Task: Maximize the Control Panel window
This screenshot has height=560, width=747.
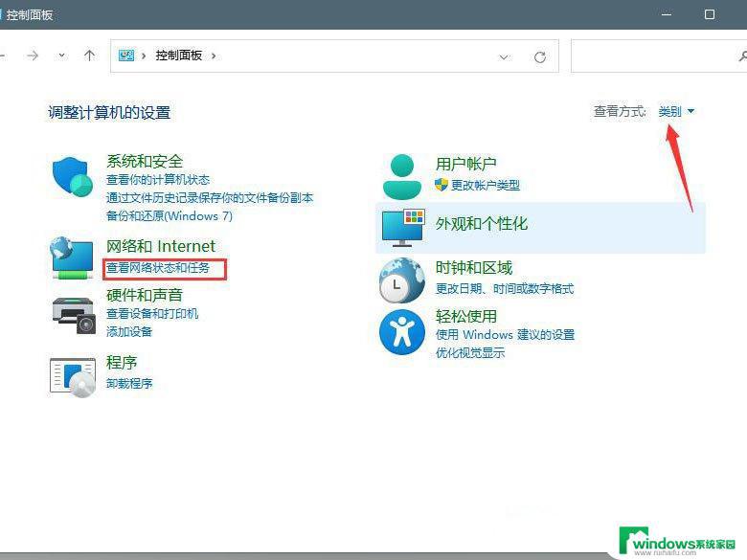Action: [x=710, y=14]
